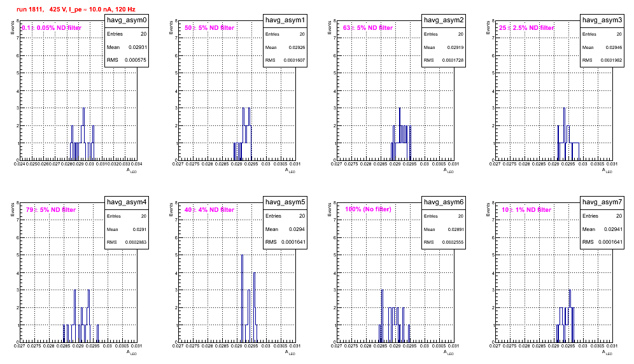Click Entries row in havg_asym2 box
The image size is (634, 364).
coord(444,34)
